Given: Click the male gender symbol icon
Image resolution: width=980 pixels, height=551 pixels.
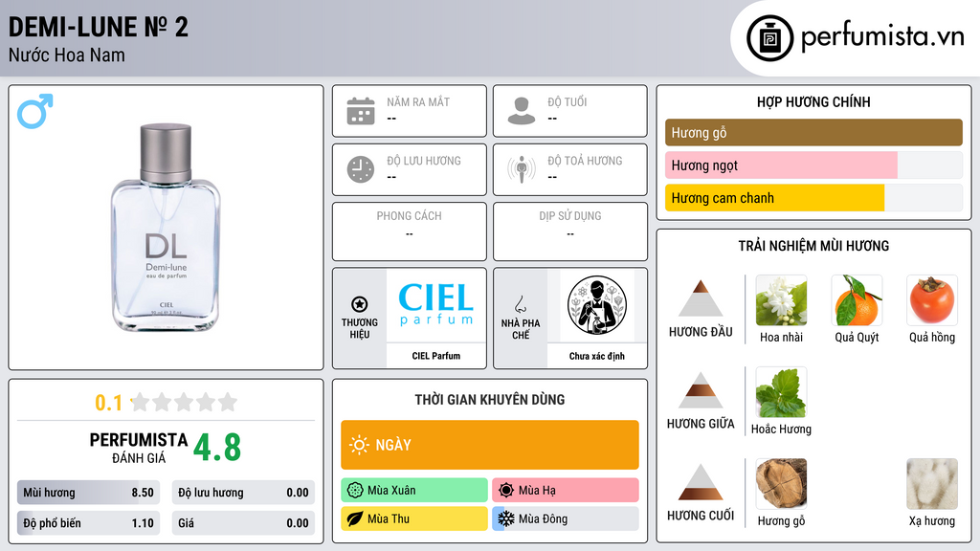Looking at the screenshot, I should [35, 111].
